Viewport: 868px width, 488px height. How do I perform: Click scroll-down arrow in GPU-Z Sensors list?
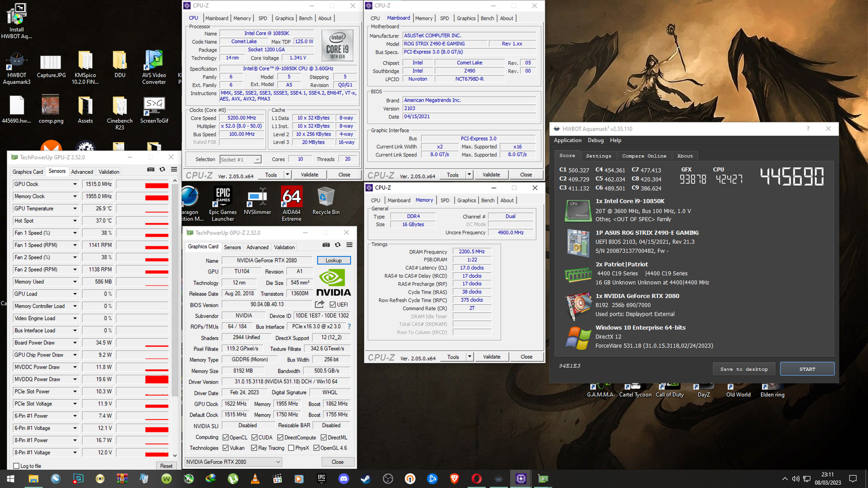coord(175,456)
